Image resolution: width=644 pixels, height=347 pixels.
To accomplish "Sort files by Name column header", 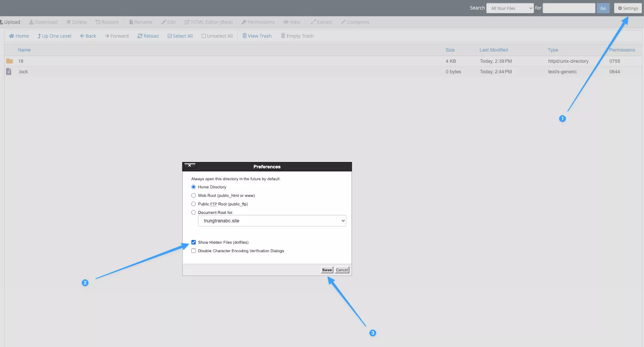I will tap(24, 50).
